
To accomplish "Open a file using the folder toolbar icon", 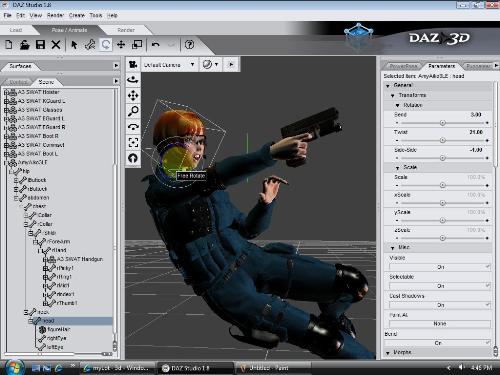I will coord(25,45).
